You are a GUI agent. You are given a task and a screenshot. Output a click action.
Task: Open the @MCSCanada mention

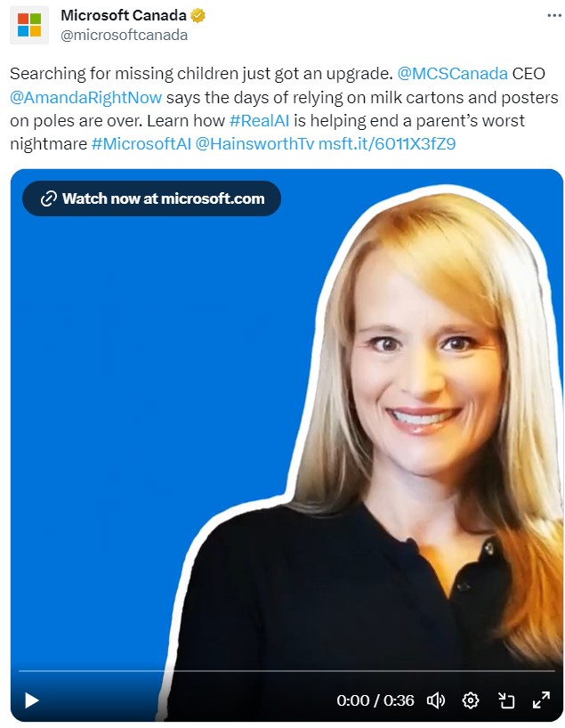pyautogui.click(x=452, y=74)
